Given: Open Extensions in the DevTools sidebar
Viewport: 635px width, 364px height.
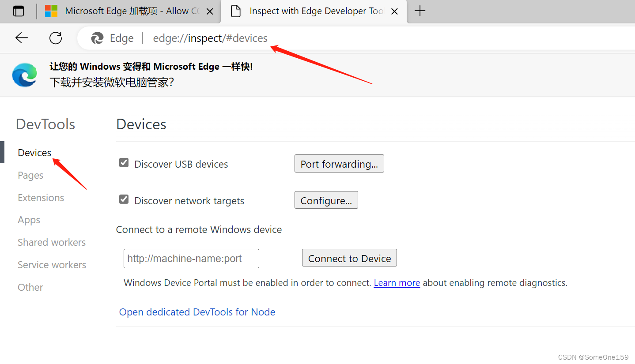Looking at the screenshot, I should (x=41, y=198).
